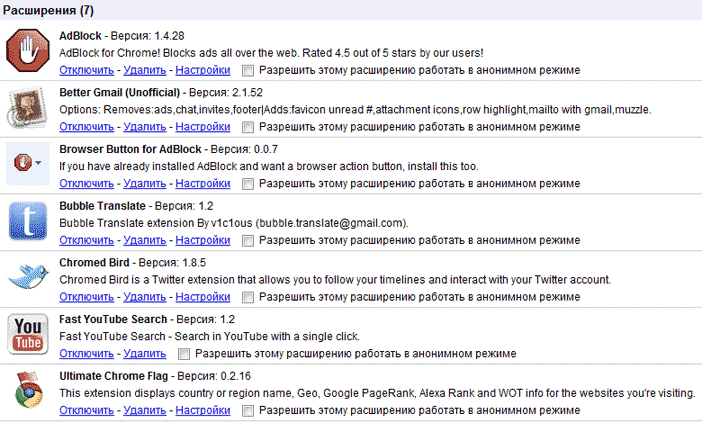Click the AdBlock stop-hand icon

click(28, 51)
